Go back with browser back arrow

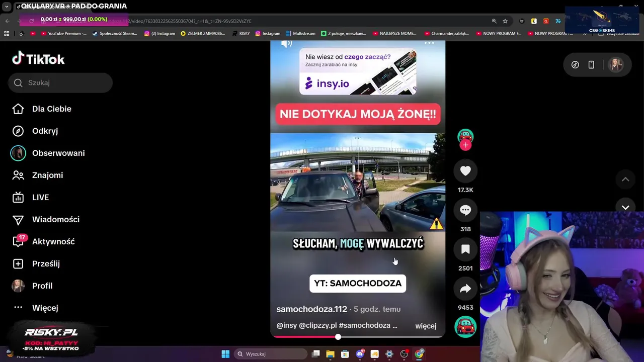click(x=7, y=21)
